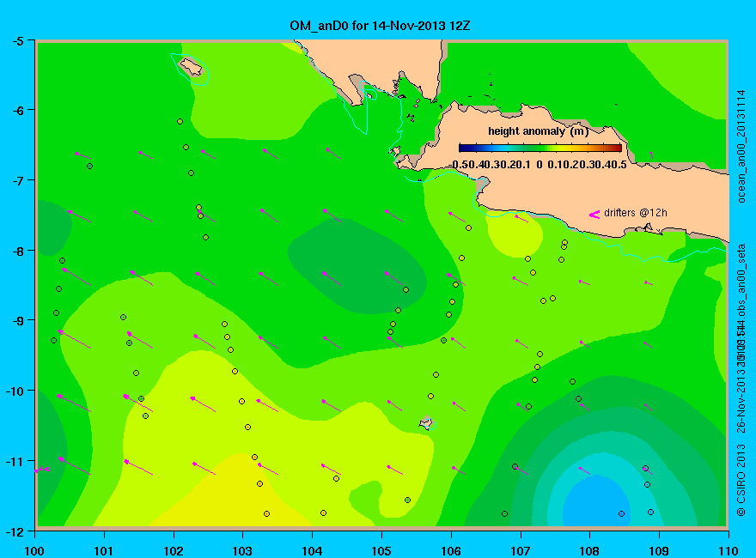The height and width of the screenshot is (558, 756).
Task: Select the 'drifters @12h' legend text
Action: point(636,213)
